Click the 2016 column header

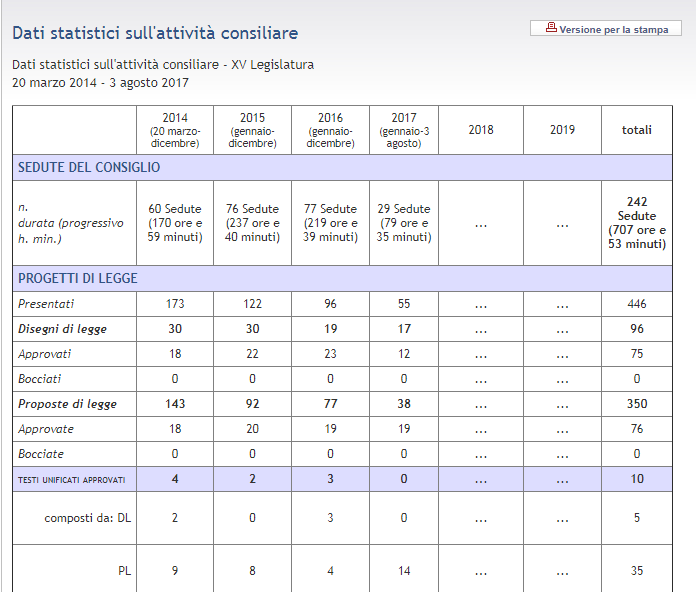coord(330,130)
